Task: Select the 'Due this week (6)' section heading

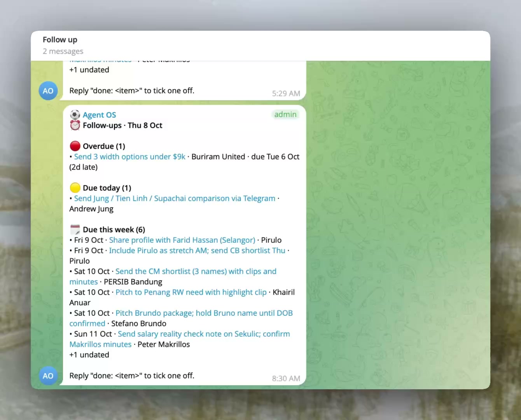Action: point(114,229)
